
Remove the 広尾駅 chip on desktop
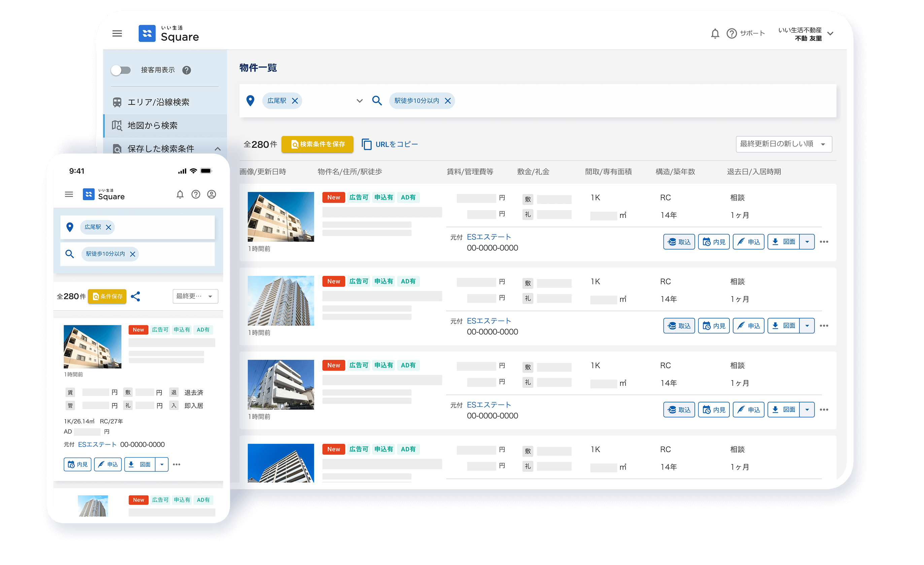pos(295,101)
